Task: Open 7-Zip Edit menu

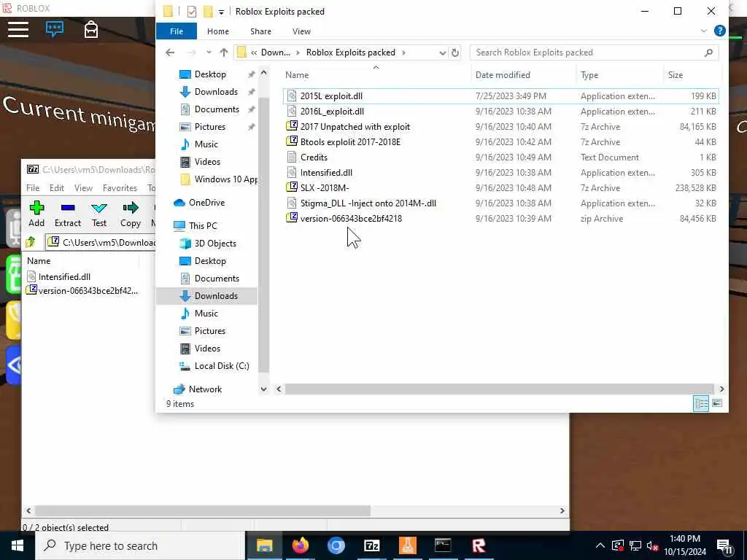Action: (57, 187)
